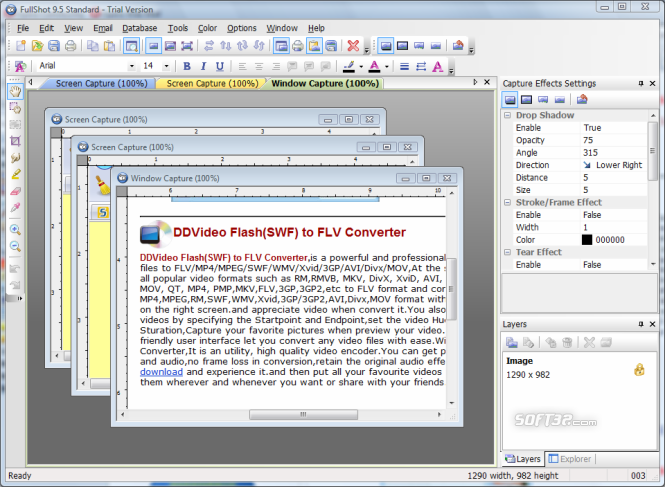Choose the pink Eraser tool
The width and height of the screenshot is (665, 487).
(15, 191)
